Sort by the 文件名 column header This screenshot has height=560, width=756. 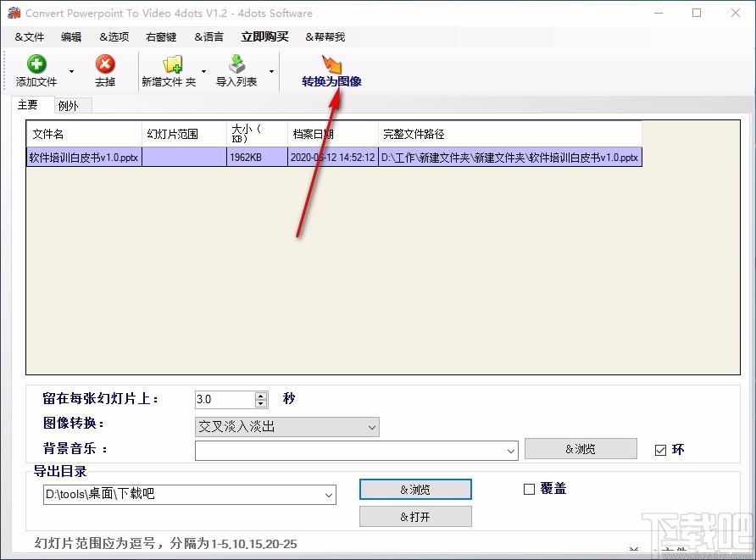(x=85, y=134)
